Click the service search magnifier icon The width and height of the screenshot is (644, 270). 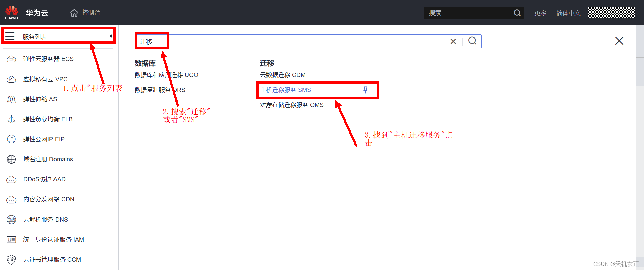pyautogui.click(x=472, y=41)
